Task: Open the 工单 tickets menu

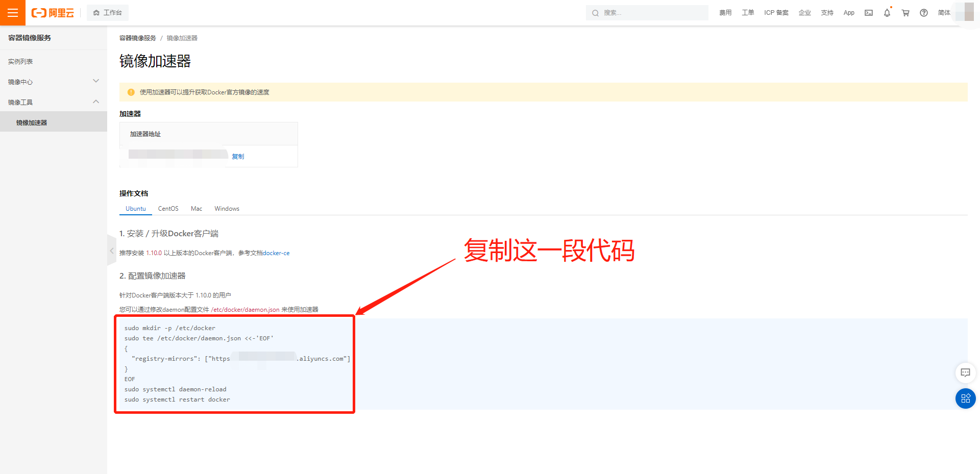Action: coord(748,13)
